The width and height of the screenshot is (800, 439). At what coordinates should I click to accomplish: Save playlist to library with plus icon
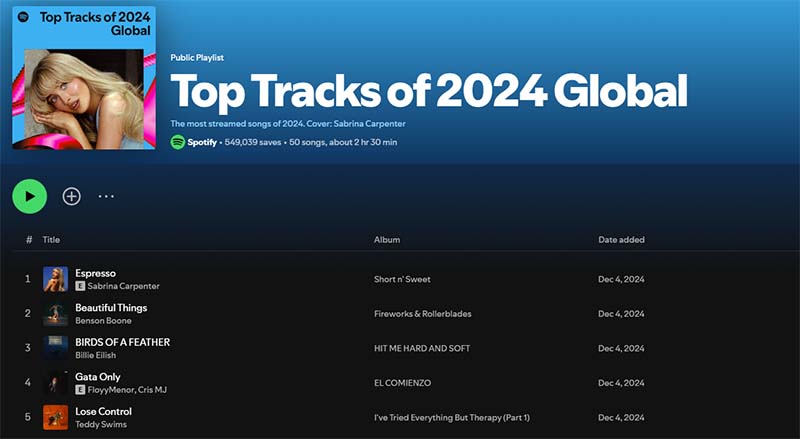(71, 196)
